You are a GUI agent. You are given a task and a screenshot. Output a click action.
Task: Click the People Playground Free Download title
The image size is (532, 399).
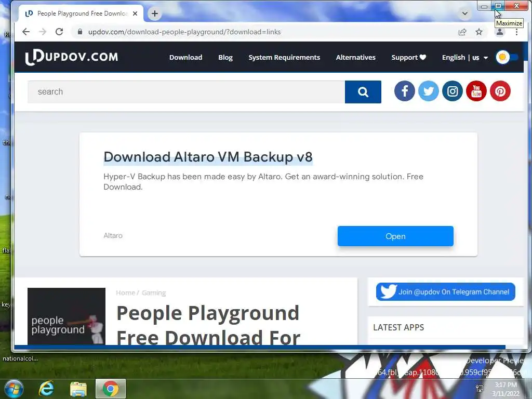click(208, 325)
